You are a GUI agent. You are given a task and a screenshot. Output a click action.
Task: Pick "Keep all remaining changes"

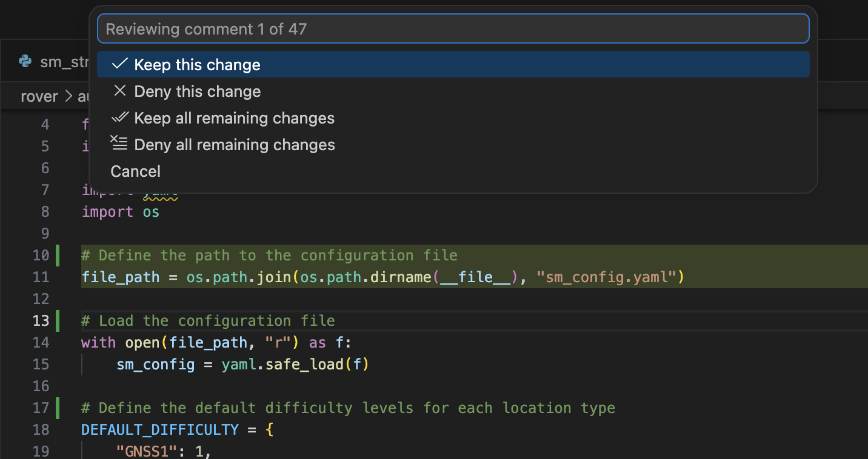click(234, 118)
